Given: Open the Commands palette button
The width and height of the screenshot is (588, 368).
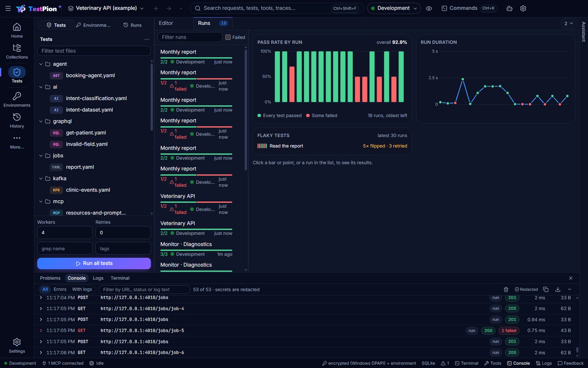Looking at the screenshot, I should tap(469, 8).
